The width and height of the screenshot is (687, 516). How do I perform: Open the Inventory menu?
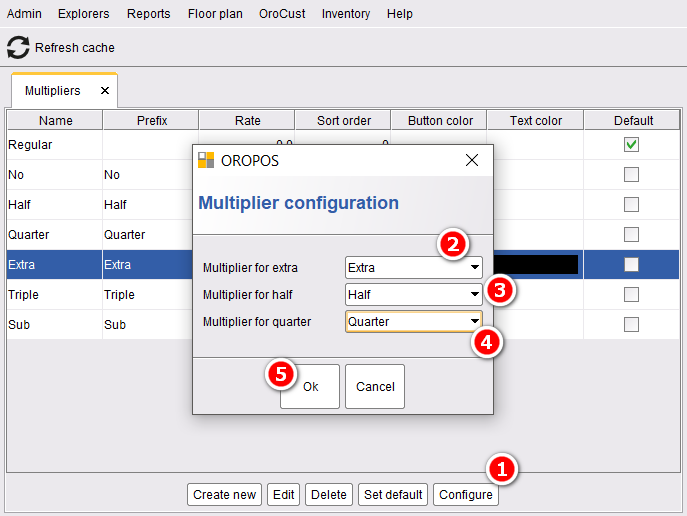pyautogui.click(x=346, y=14)
